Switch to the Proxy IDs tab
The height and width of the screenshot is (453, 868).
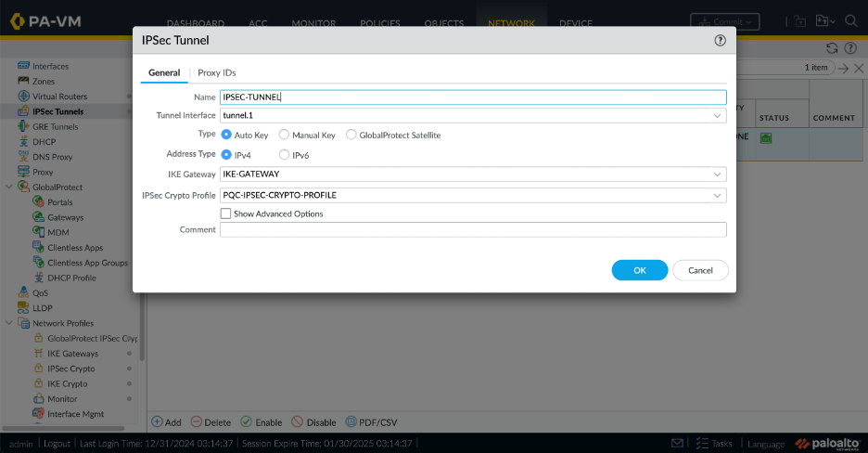point(217,72)
